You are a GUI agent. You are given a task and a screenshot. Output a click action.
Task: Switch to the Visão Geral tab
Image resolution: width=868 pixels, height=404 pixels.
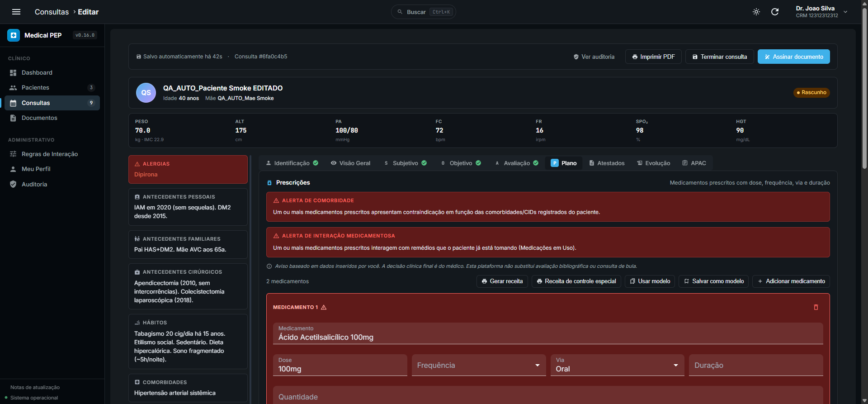pyautogui.click(x=350, y=163)
